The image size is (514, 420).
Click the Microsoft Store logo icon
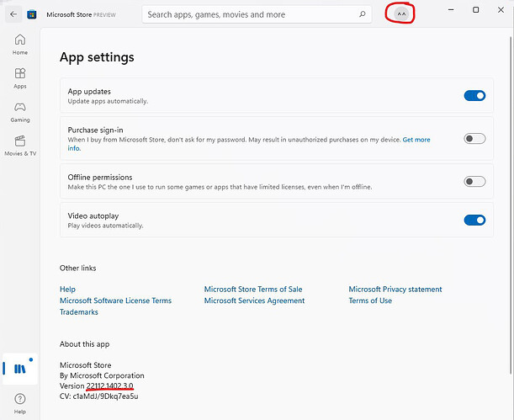click(x=32, y=15)
